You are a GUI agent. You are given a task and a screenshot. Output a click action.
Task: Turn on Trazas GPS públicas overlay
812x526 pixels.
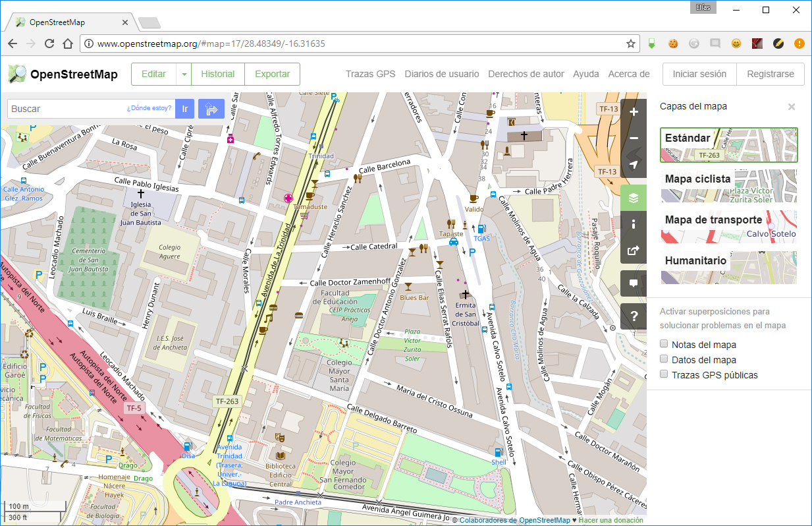(x=664, y=374)
